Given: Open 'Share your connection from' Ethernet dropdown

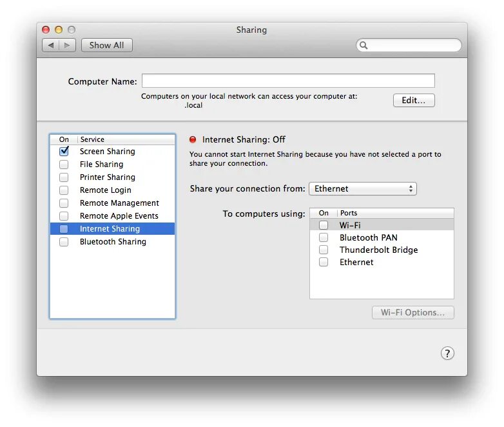Looking at the screenshot, I should coord(363,188).
